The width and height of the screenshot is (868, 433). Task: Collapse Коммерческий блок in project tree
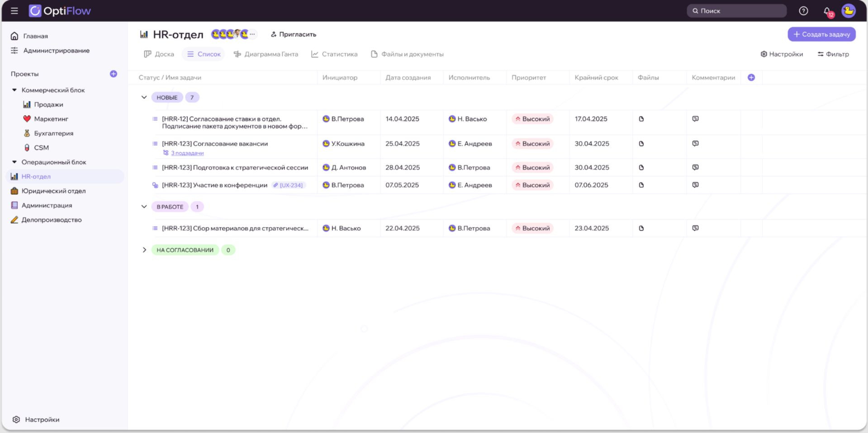pos(14,90)
